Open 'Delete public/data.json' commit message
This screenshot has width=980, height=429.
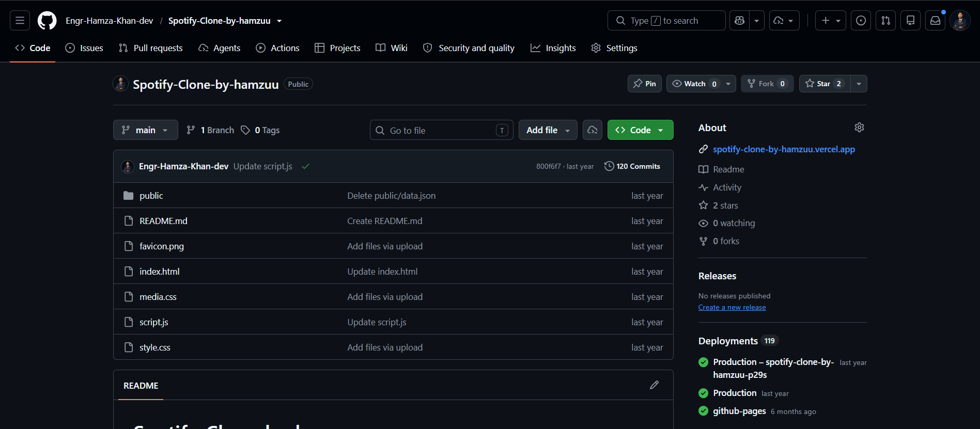tap(392, 196)
